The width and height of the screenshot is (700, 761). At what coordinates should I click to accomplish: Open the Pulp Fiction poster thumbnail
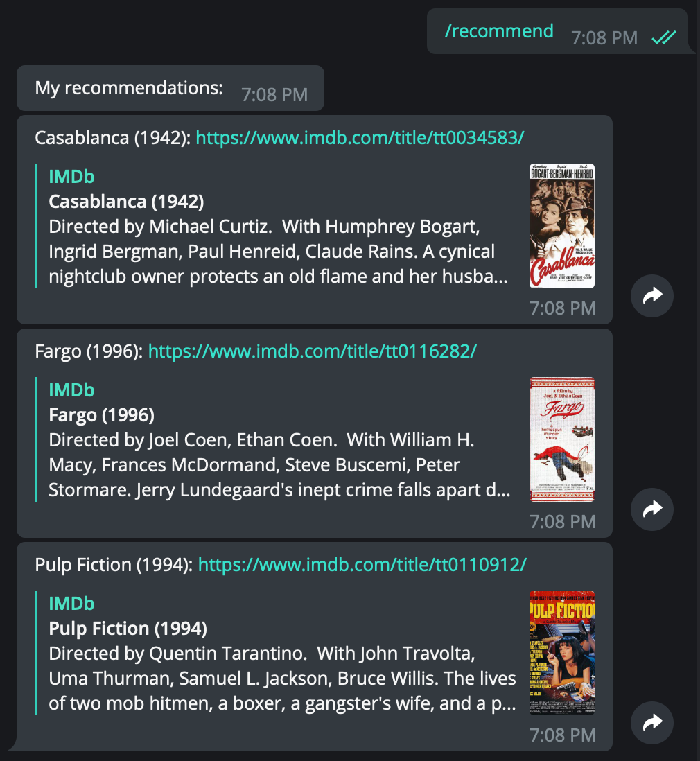(561, 654)
